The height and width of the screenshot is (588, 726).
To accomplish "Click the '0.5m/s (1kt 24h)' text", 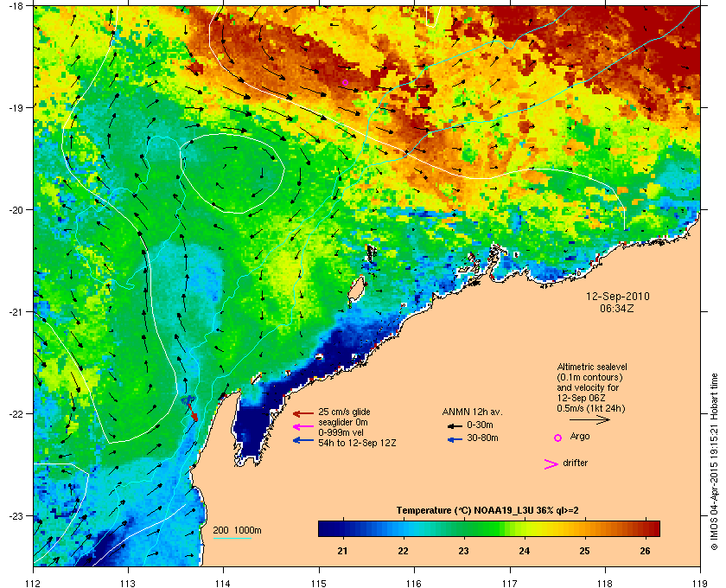I will point(591,408).
